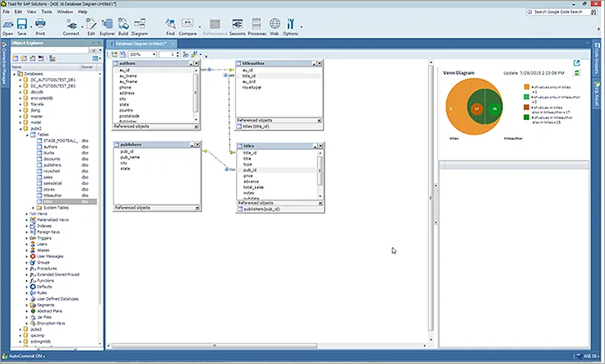605x364 pixels.
Task: Expand the pubs3 database node
Action: point(20,329)
